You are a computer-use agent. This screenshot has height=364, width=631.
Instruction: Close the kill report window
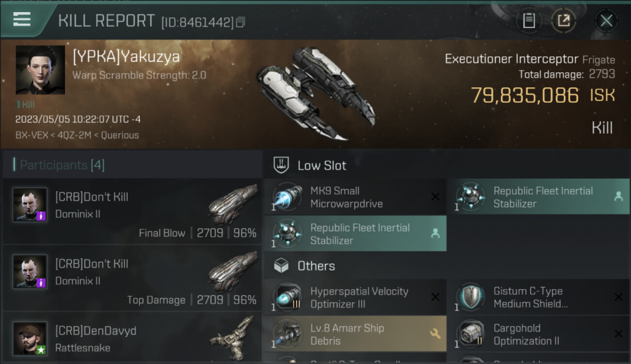[606, 20]
